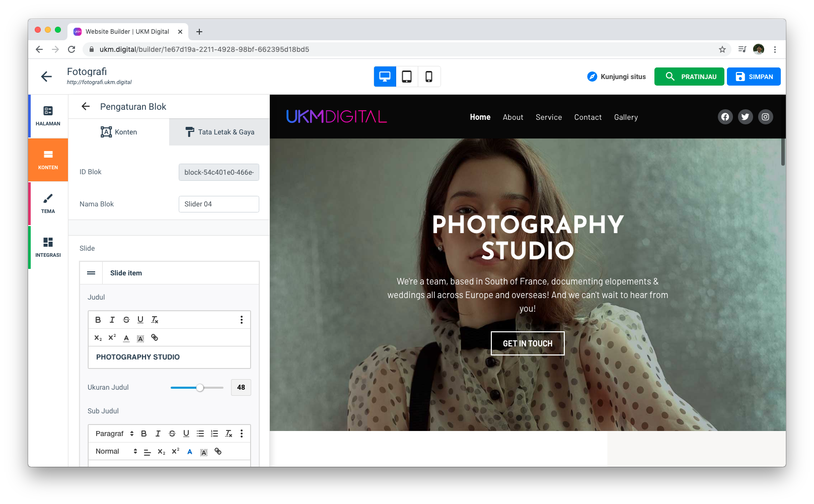The height and width of the screenshot is (504, 814).
Task: Select desktop preview mode
Action: point(385,77)
